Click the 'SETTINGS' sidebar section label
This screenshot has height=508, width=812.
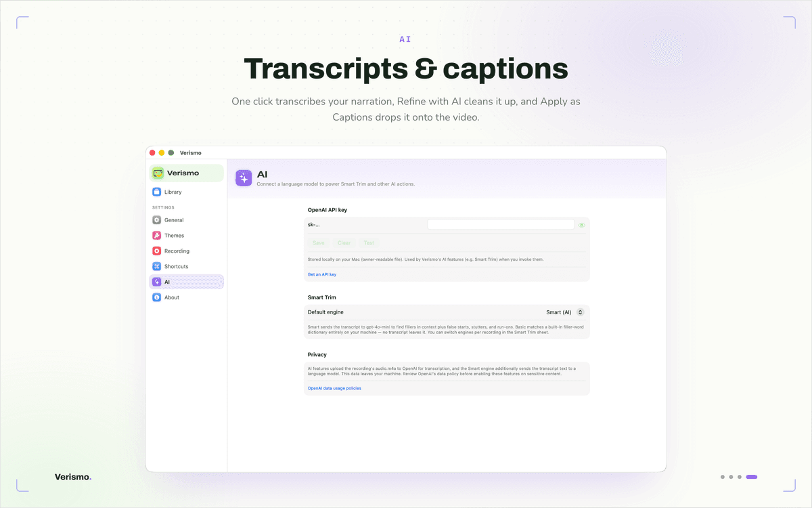[x=163, y=207]
